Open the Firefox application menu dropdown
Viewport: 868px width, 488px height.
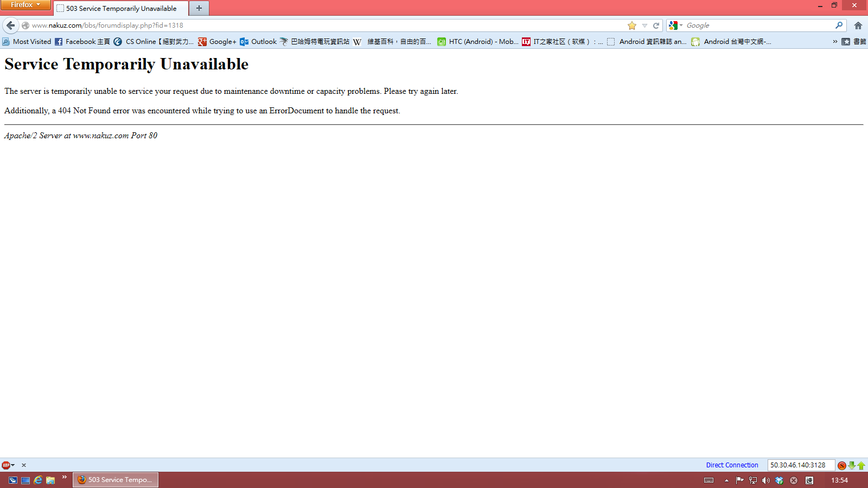(25, 5)
